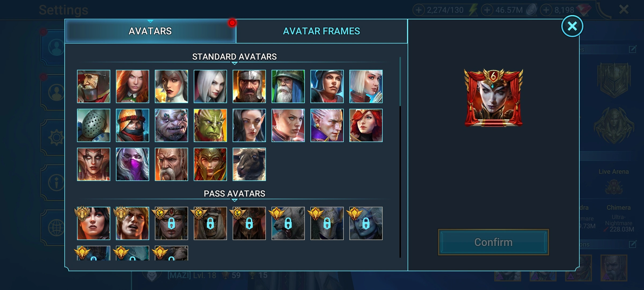Viewport: 644px width, 290px height.
Task: Expand the Standard Avatars section arrow
Action: coord(234,63)
